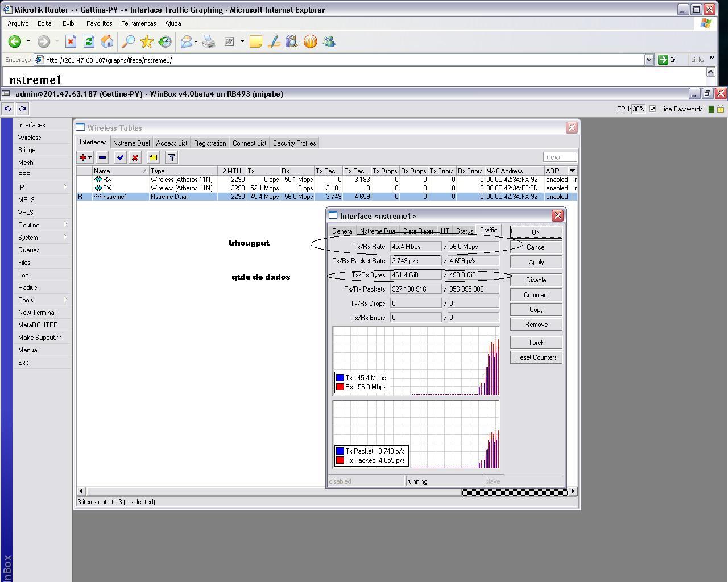728x582 pixels.
Task: Click the Copy button
Action: coord(536,310)
